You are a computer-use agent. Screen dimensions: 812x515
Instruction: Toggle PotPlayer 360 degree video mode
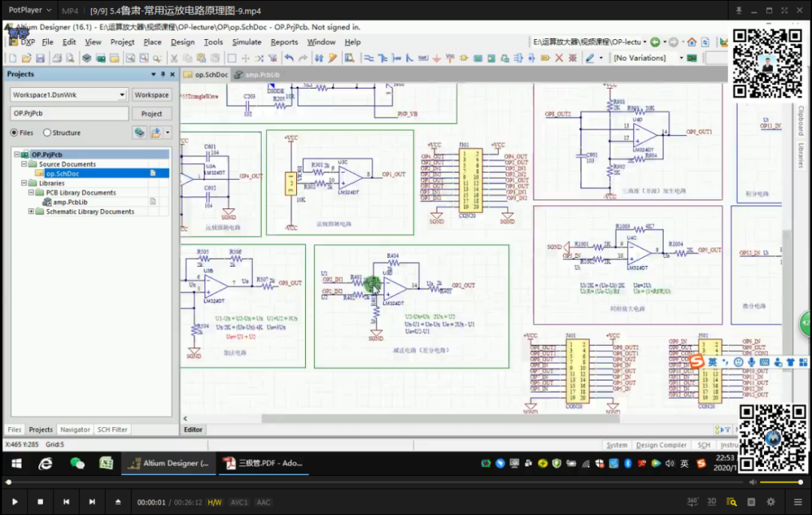click(x=692, y=501)
